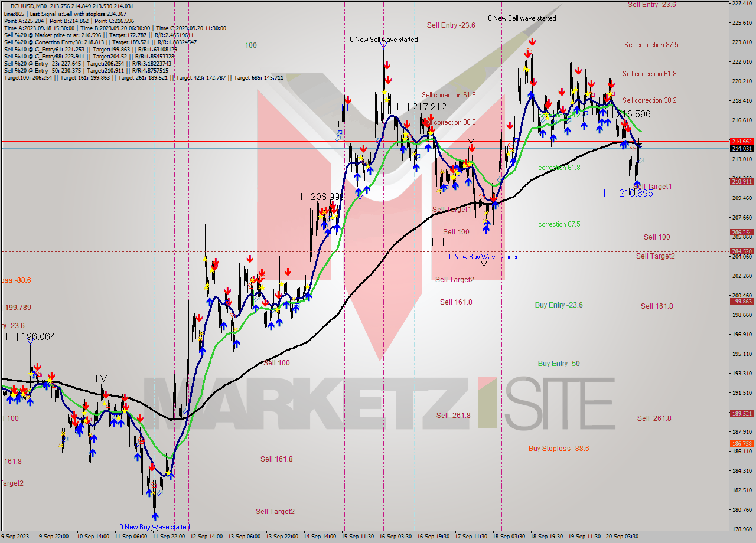This screenshot has width=756, height=543.
Task: Click the 'Buy Stoploss -88.6' label
Action: 559,449
